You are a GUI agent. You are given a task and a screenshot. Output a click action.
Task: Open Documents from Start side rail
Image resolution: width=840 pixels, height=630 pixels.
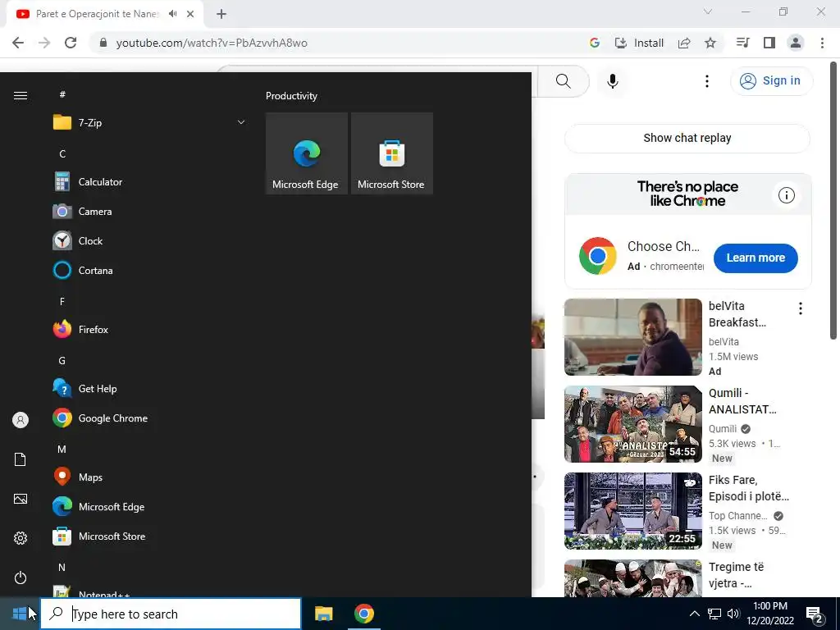pos(21,459)
